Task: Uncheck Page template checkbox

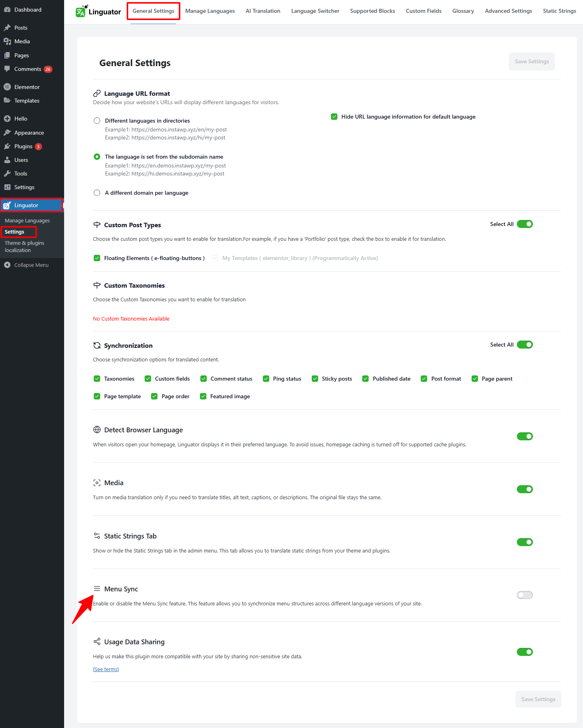Action: [x=97, y=396]
